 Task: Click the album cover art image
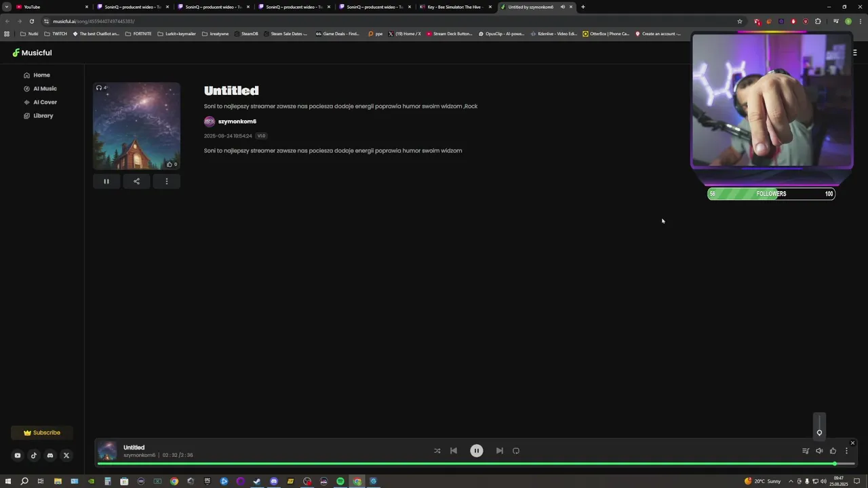(136, 126)
